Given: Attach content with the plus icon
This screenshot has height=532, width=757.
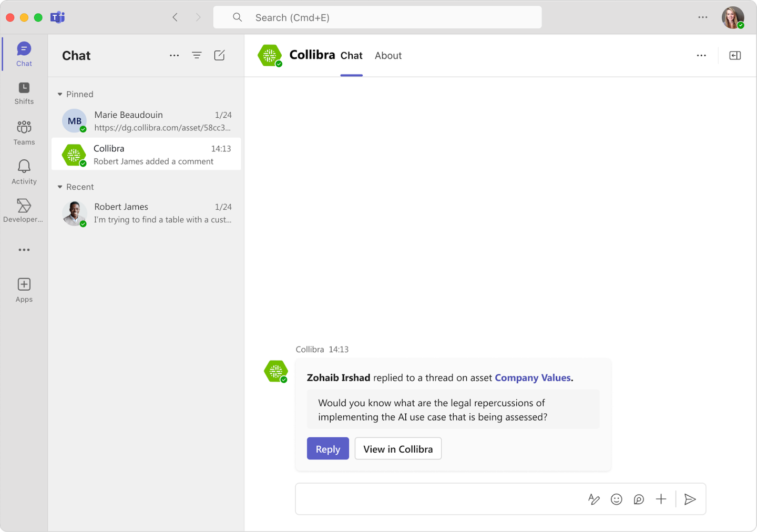Looking at the screenshot, I should (661, 499).
